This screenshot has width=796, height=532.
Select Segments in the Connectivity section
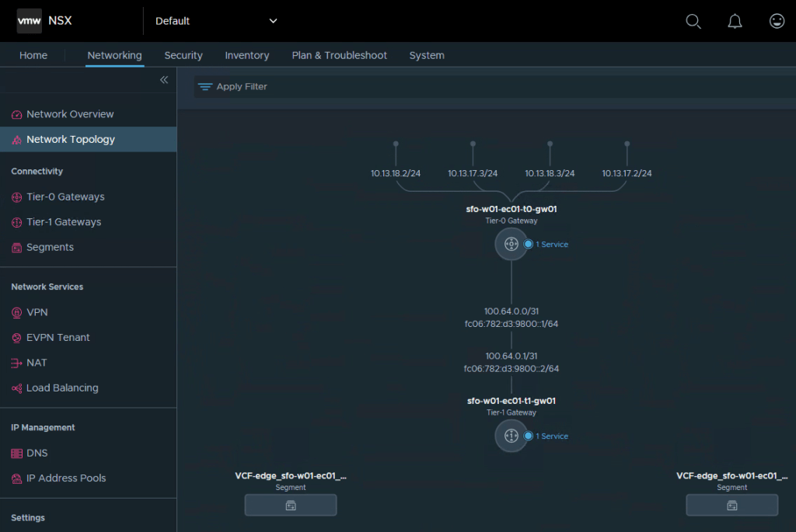tap(50, 247)
